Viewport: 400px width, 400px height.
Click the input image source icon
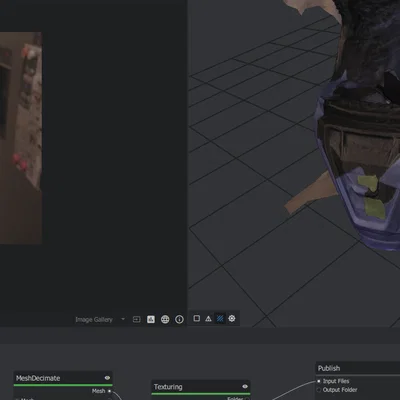(x=136, y=319)
